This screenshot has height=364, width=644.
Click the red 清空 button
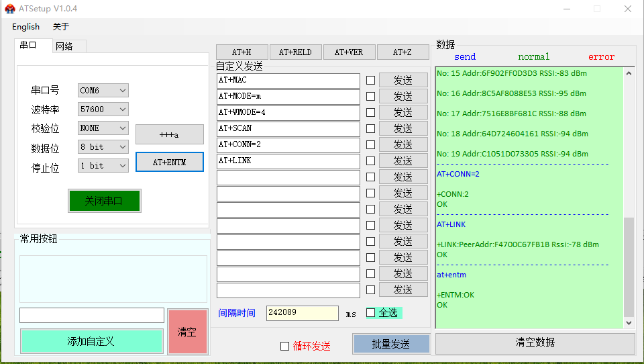point(187,332)
